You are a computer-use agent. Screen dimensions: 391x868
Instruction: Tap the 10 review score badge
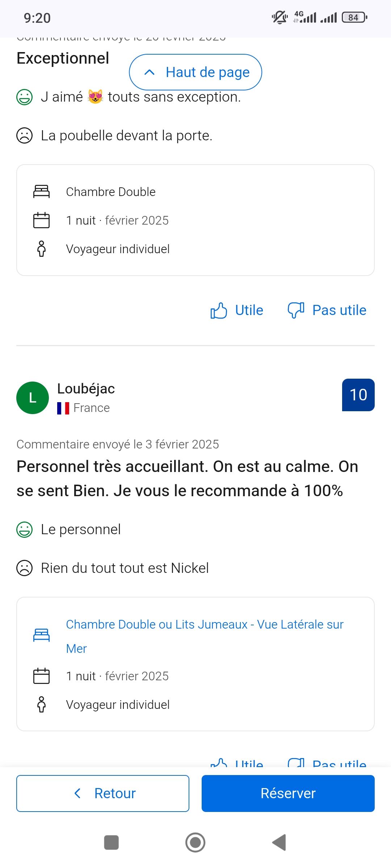(358, 395)
